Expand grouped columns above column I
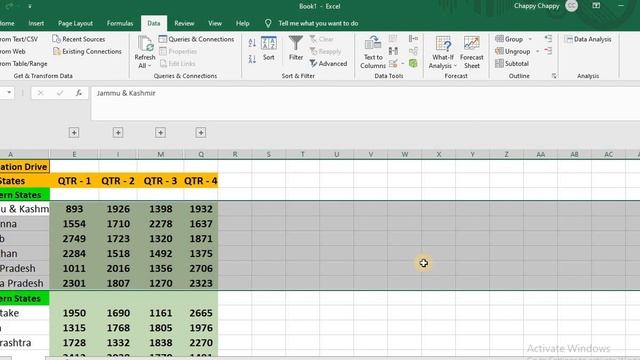Image resolution: width=640 pixels, height=360 pixels. point(118,133)
